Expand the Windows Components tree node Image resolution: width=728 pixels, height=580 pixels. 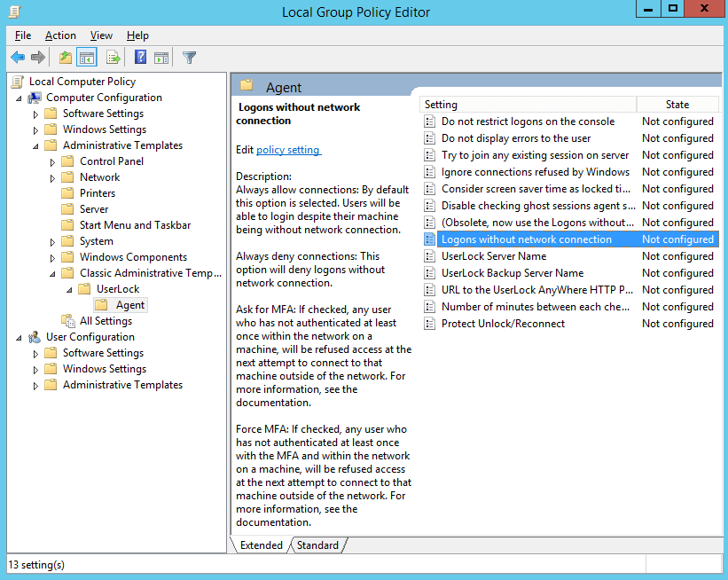(x=53, y=257)
